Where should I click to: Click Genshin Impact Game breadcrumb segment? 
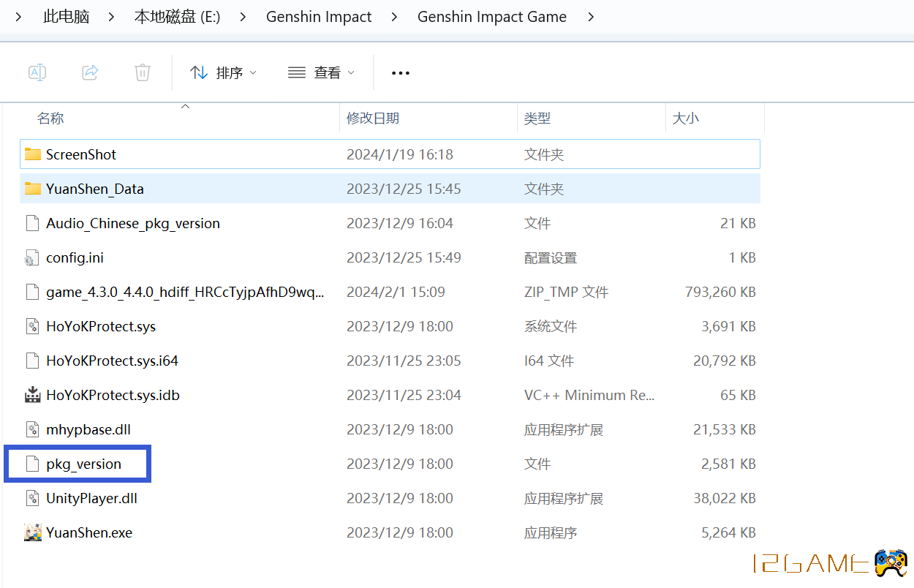pos(492,17)
